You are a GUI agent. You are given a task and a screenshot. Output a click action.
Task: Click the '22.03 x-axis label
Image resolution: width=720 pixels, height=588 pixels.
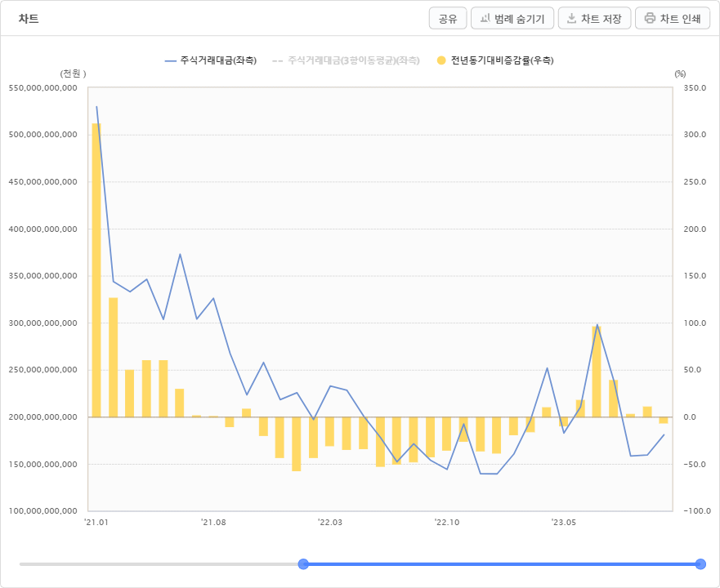[330, 523]
